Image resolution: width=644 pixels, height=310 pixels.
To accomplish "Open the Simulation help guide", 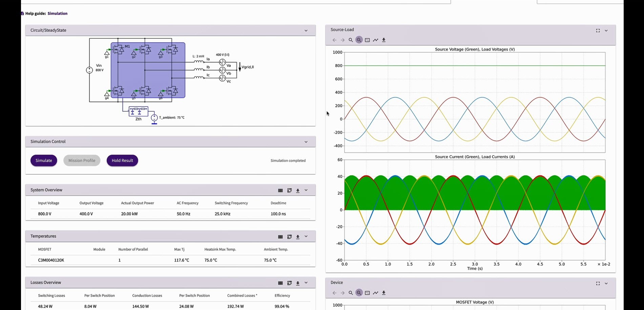I will point(57,13).
